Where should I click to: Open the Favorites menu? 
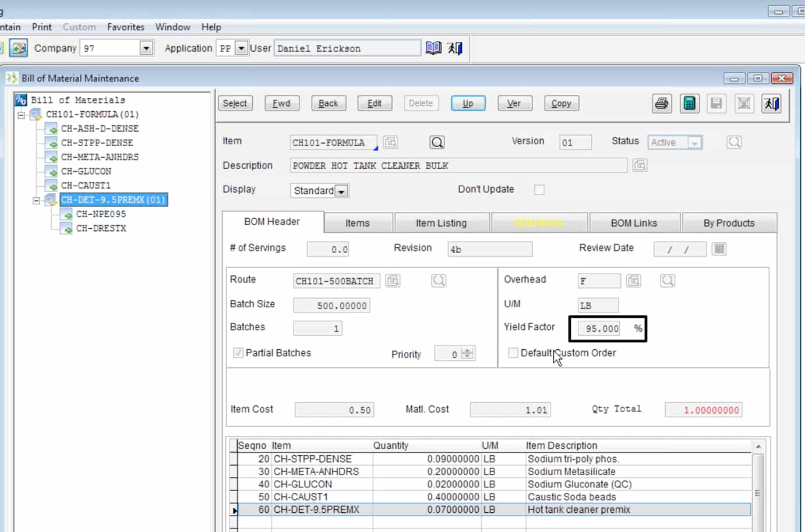[126, 27]
